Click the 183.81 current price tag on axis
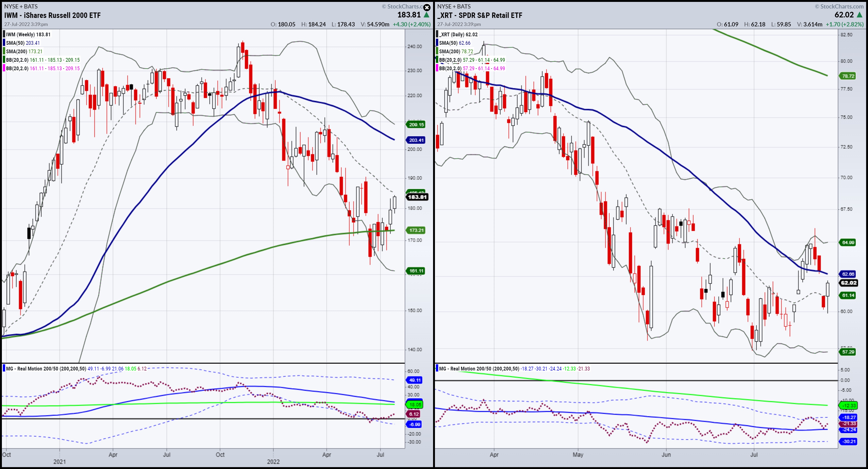Viewport: 868px width, 469px height. click(x=417, y=197)
